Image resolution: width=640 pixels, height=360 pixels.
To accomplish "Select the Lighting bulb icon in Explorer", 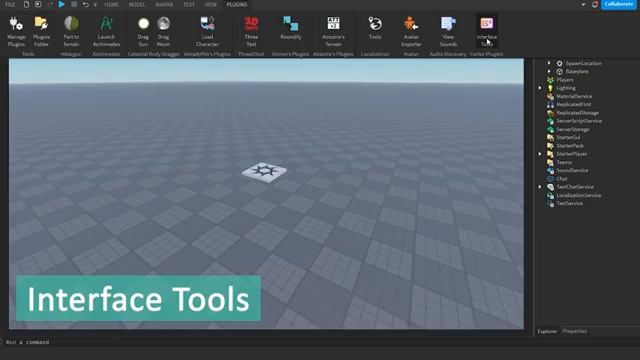I will [550, 88].
